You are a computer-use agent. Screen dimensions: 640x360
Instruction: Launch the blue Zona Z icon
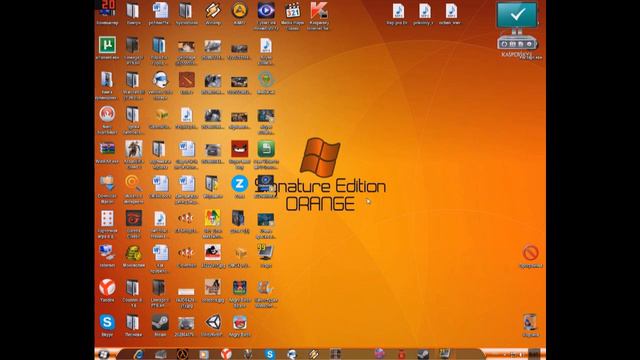239,184
